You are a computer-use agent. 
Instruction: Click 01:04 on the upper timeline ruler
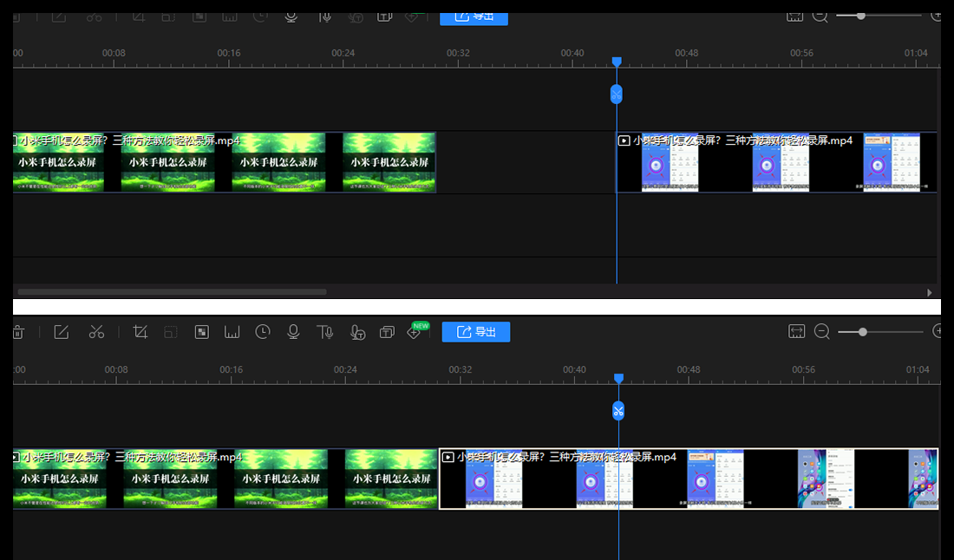pos(917,53)
